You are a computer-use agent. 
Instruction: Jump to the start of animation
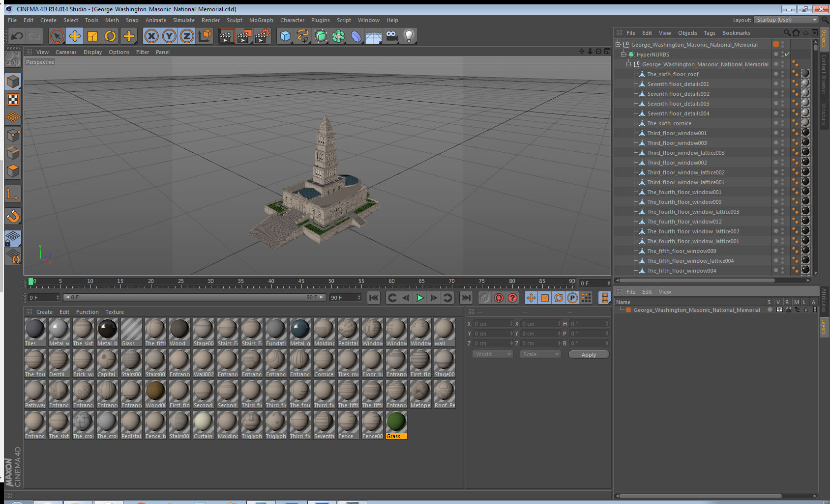(x=374, y=298)
